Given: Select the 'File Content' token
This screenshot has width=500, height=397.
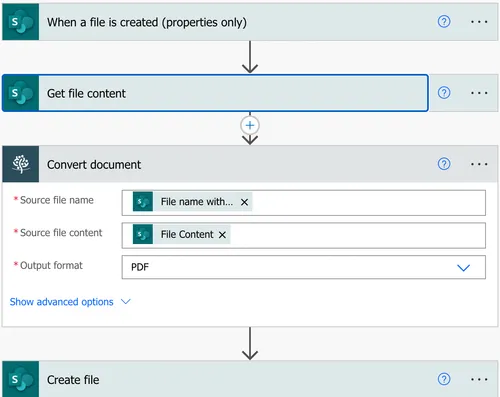Looking at the screenshot, I should [x=181, y=234].
